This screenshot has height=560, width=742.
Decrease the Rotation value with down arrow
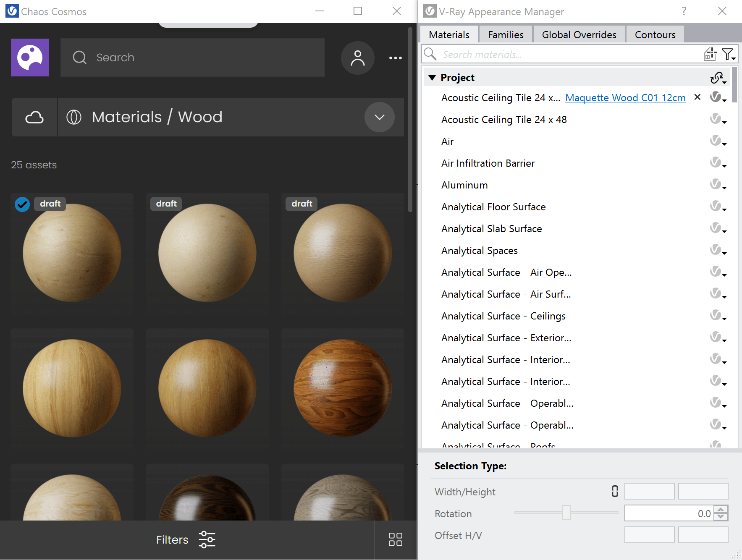[x=721, y=517]
